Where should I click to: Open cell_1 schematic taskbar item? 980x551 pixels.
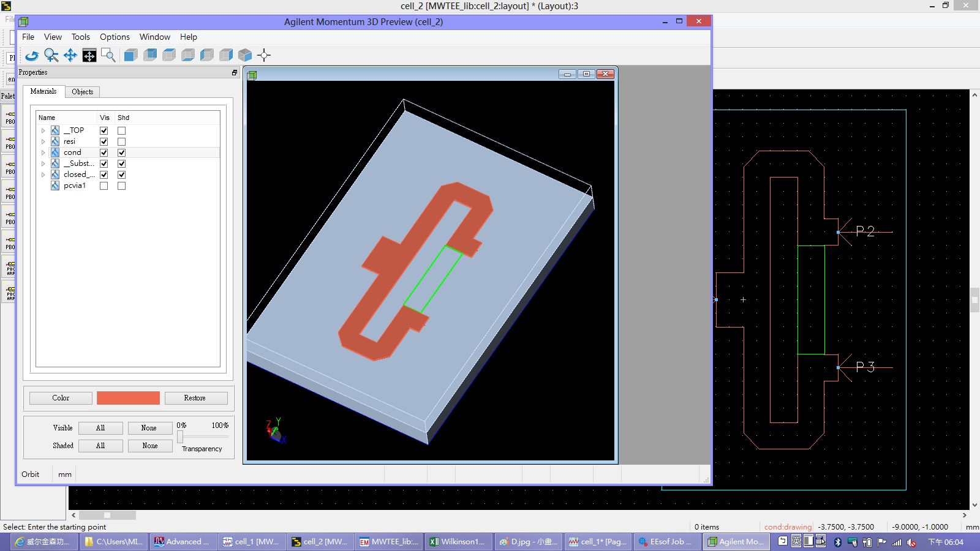point(251,542)
